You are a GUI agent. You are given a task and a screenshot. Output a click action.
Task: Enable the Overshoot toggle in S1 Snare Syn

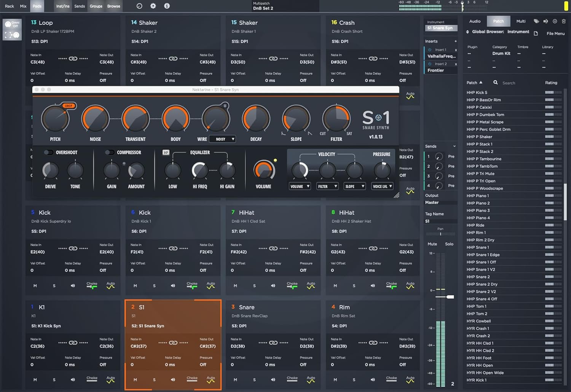pos(49,152)
